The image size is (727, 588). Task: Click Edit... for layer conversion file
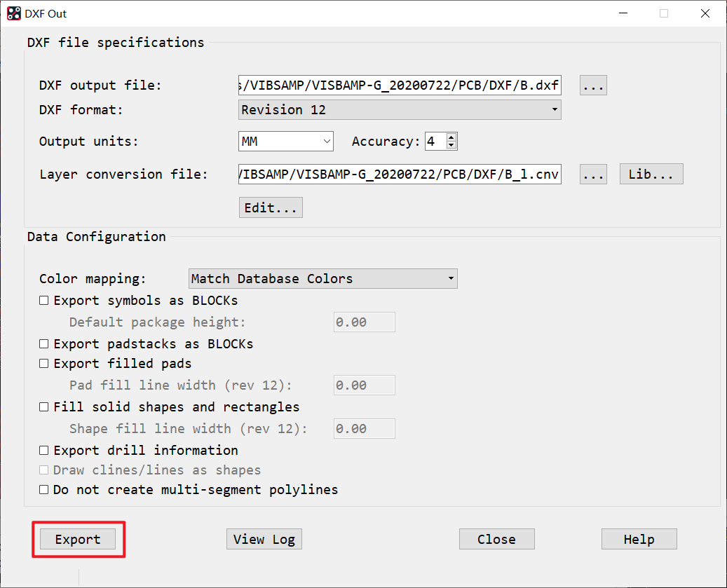click(271, 208)
